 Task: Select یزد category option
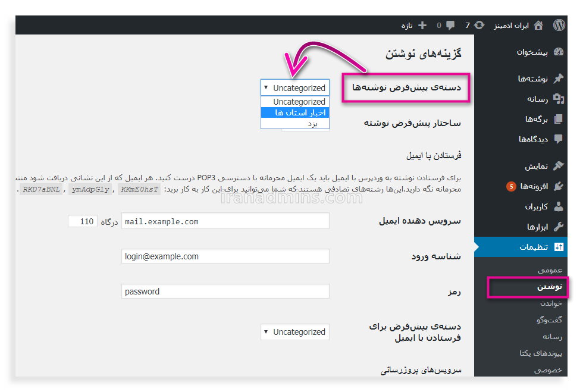tap(295, 124)
